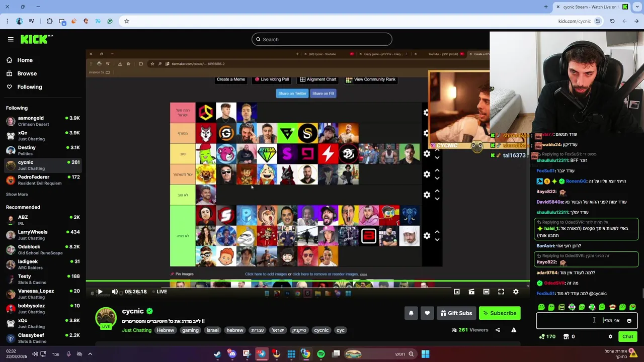
Task: Open PedroFederer's channel in sidebar
Action: (x=43, y=180)
